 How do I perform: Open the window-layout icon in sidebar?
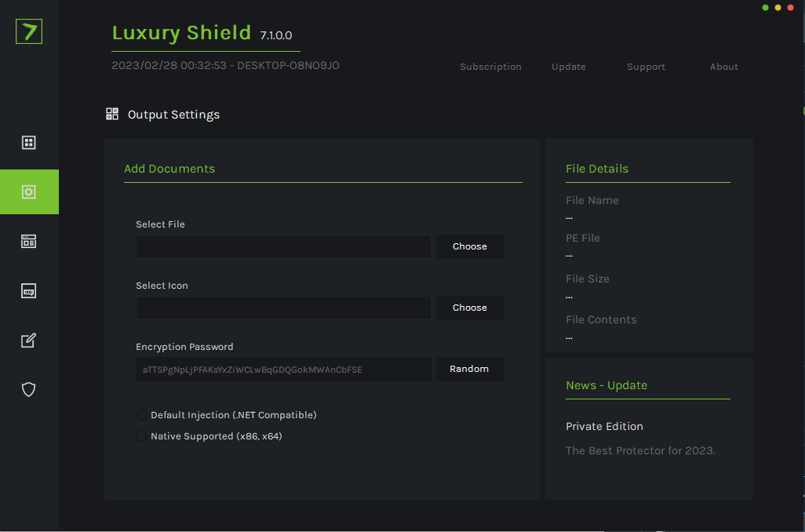coord(29,242)
